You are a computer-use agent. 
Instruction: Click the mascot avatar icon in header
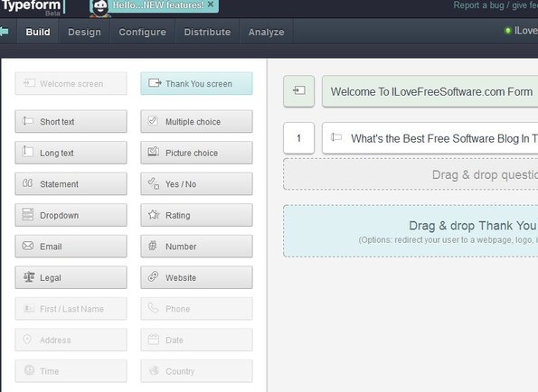[x=99, y=7]
